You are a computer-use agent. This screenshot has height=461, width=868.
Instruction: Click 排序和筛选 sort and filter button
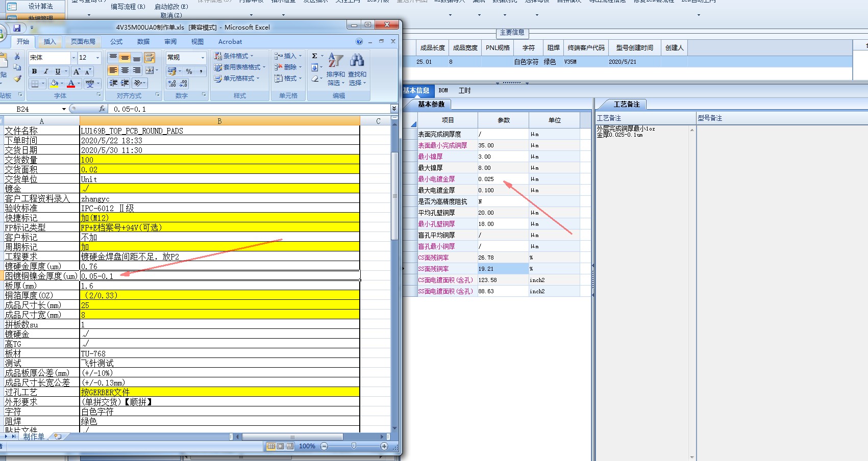tap(336, 69)
